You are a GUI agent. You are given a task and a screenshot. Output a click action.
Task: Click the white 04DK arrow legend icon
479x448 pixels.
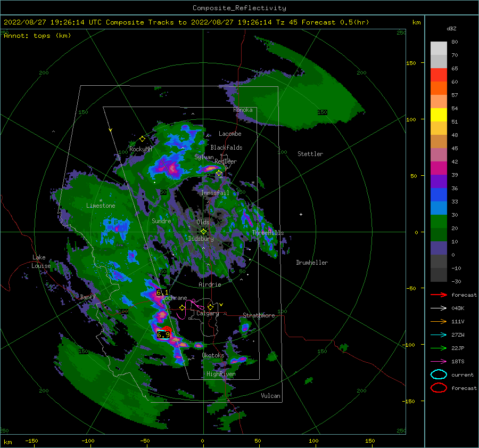point(439,308)
